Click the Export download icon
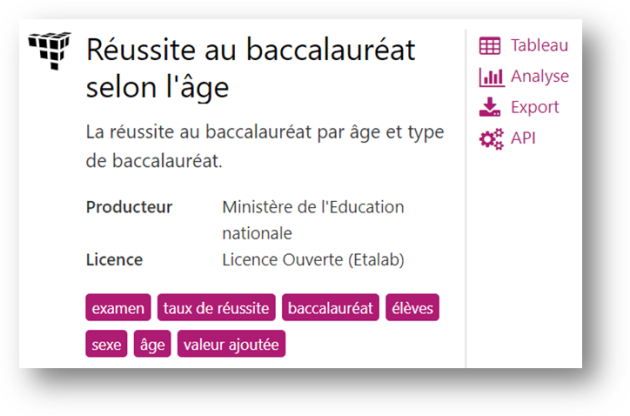630x416 pixels. [491, 107]
